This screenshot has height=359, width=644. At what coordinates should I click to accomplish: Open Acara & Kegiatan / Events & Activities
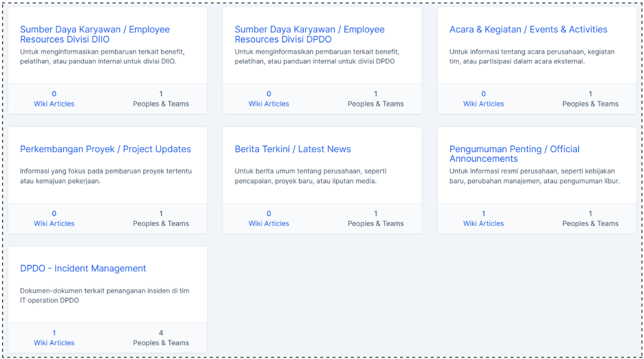(x=528, y=30)
